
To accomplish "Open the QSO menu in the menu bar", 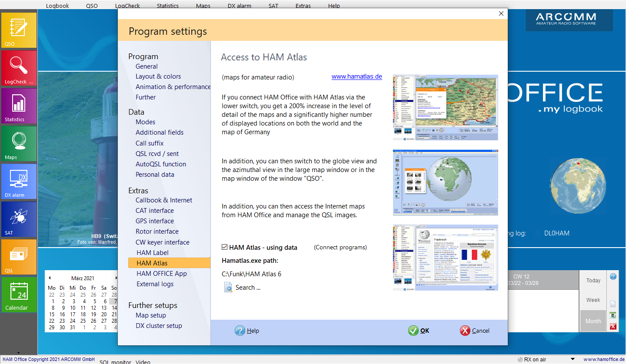I will tap(92, 6).
